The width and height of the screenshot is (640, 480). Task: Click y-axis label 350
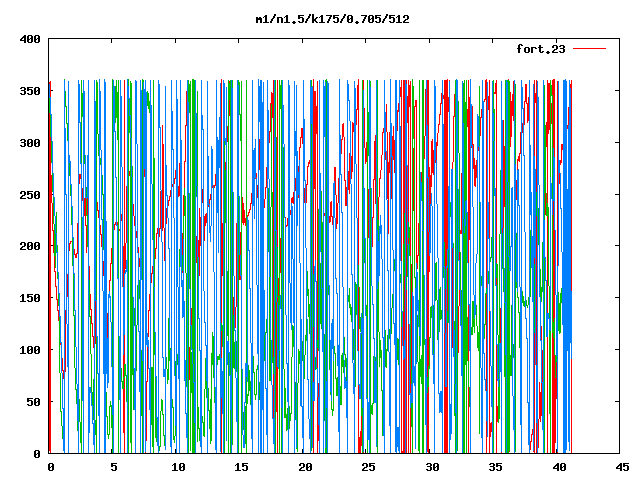[x=30, y=91]
